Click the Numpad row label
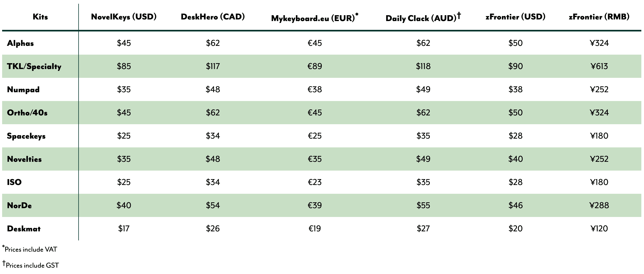 (23, 90)
